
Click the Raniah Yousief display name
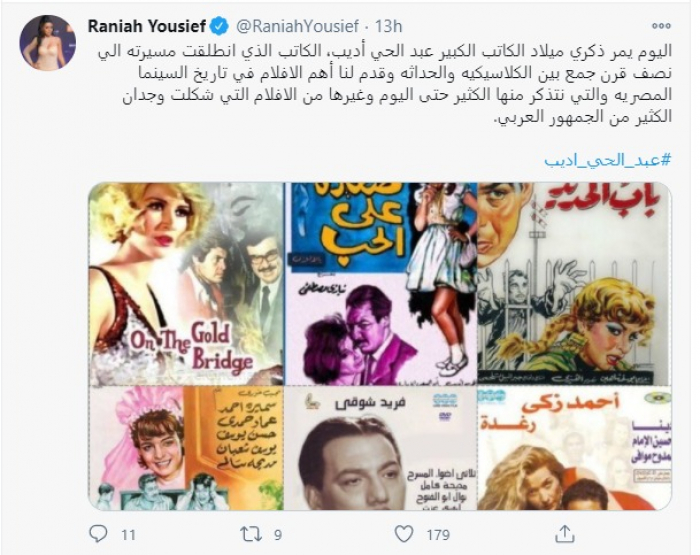[x=146, y=26]
